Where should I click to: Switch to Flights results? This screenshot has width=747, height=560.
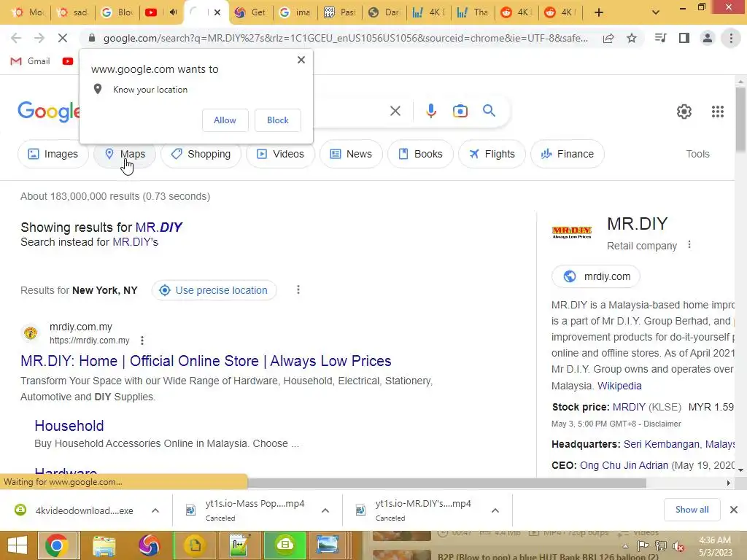[492, 154]
